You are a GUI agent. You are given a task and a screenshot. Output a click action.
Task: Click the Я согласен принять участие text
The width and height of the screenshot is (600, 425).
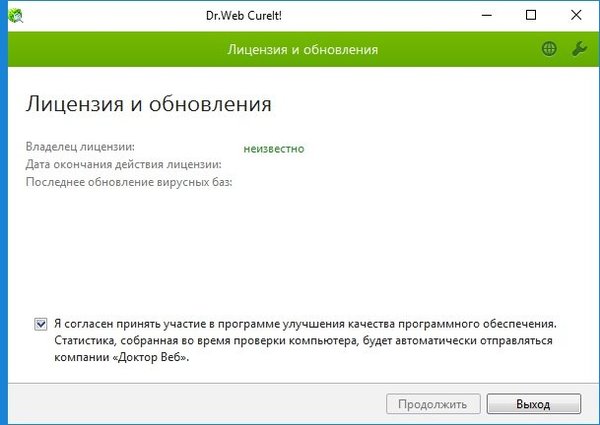pos(305,340)
